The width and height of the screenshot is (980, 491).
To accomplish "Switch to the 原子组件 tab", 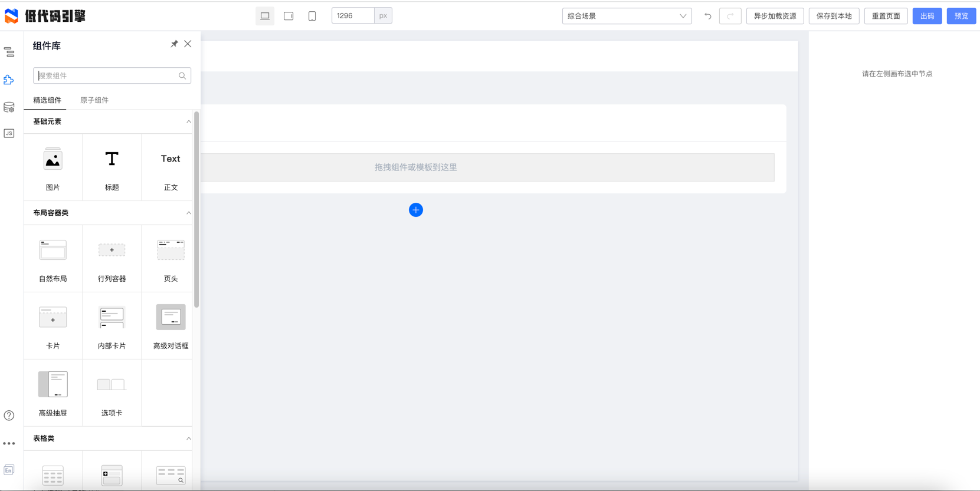I will coord(94,100).
